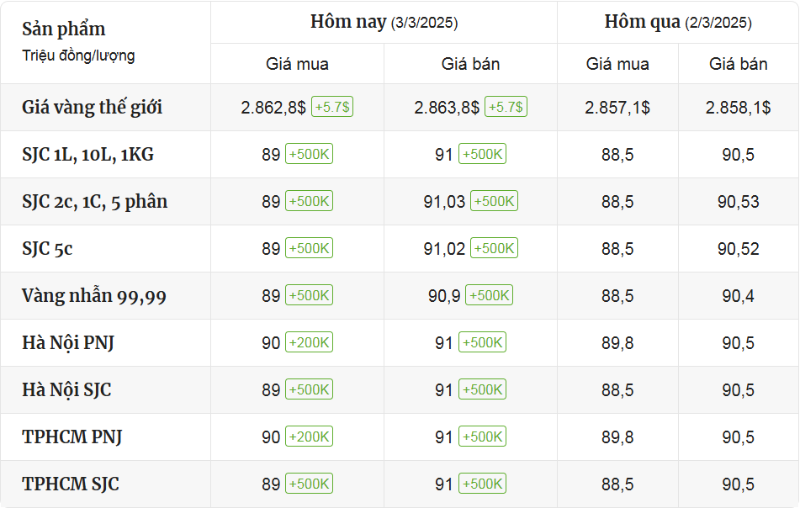Viewport: 800px width, 508px height.
Task: Select the "Hà Nội SJC" row label
Action: (x=66, y=390)
